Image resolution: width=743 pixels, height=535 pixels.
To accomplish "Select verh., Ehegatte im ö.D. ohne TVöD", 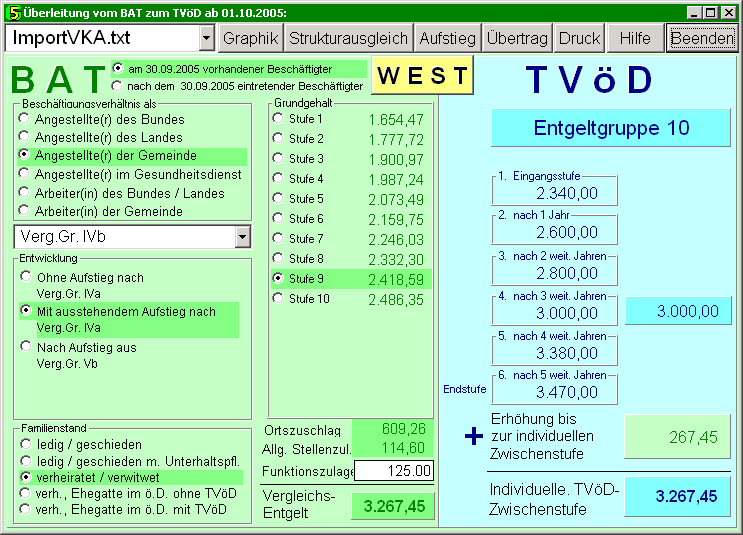I will [x=129, y=494].
